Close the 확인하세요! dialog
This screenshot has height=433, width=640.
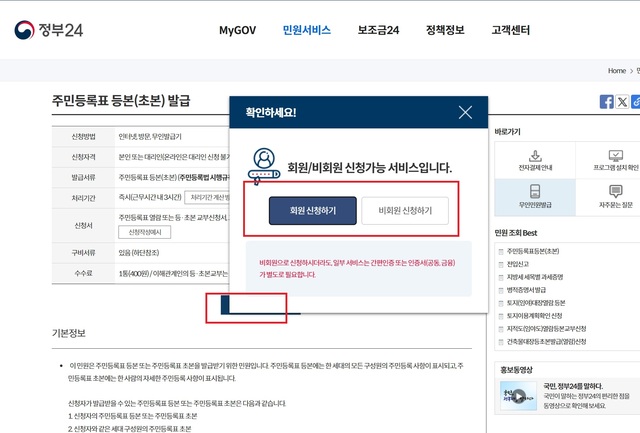click(x=465, y=112)
